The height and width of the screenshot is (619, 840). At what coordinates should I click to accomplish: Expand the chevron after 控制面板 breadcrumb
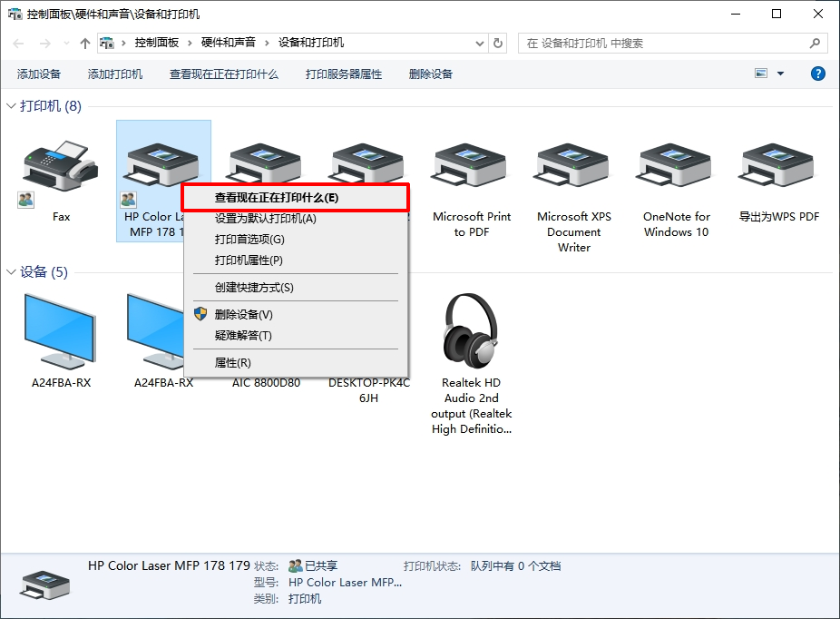tap(190, 43)
